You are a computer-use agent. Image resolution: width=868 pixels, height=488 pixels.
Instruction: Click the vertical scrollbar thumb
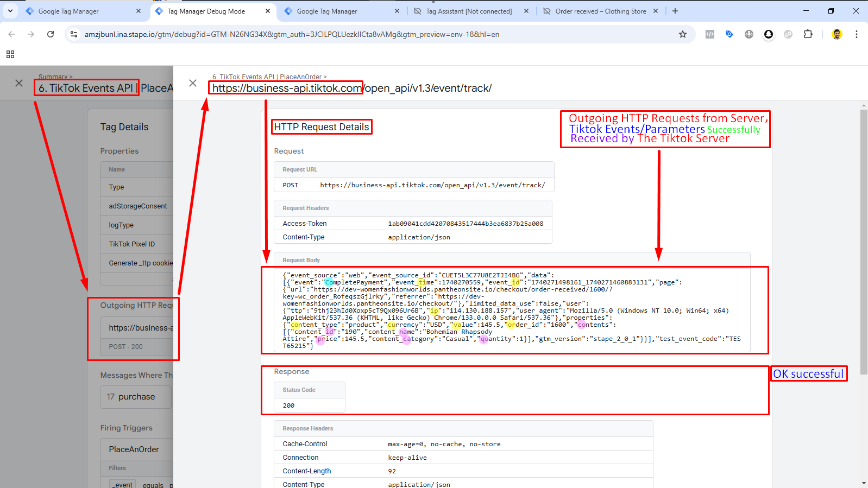[864, 242]
